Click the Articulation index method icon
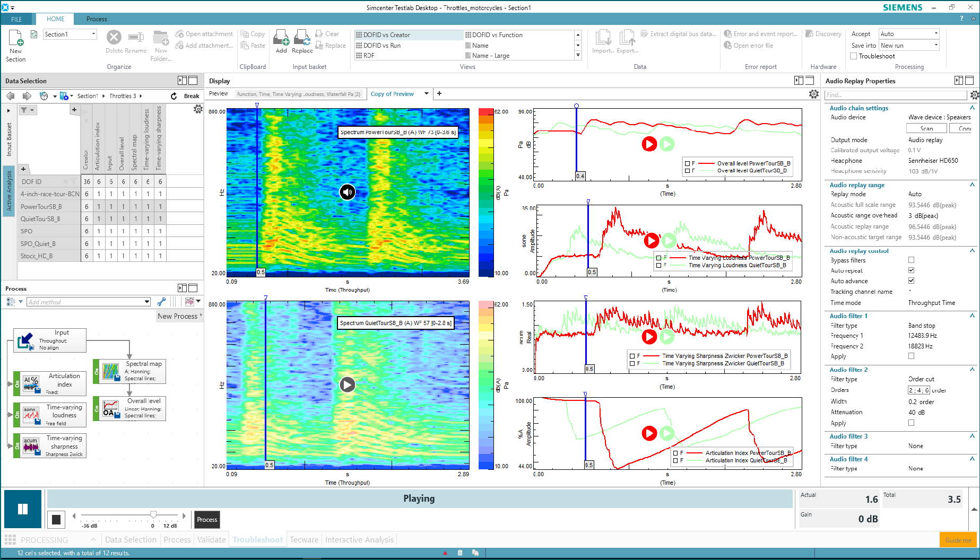Viewport: 980px width, 560px height. [31, 384]
